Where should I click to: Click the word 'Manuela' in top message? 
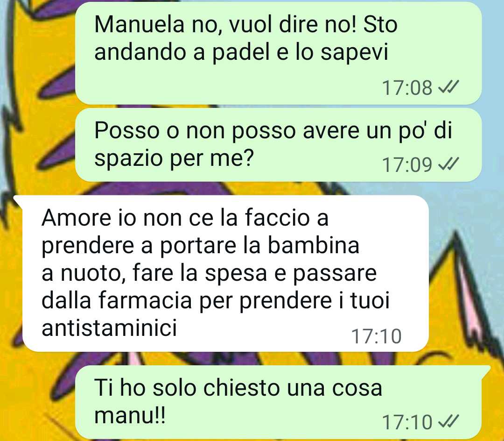pyautogui.click(x=140, y=24)
